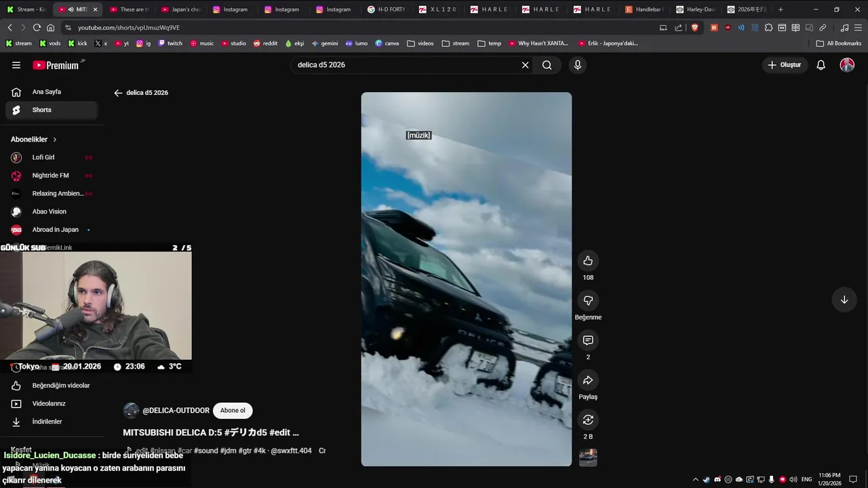This screenshot has width=868, height=488.
Task: Open the Brave Shields lion icon
Action: click(695, 28)
